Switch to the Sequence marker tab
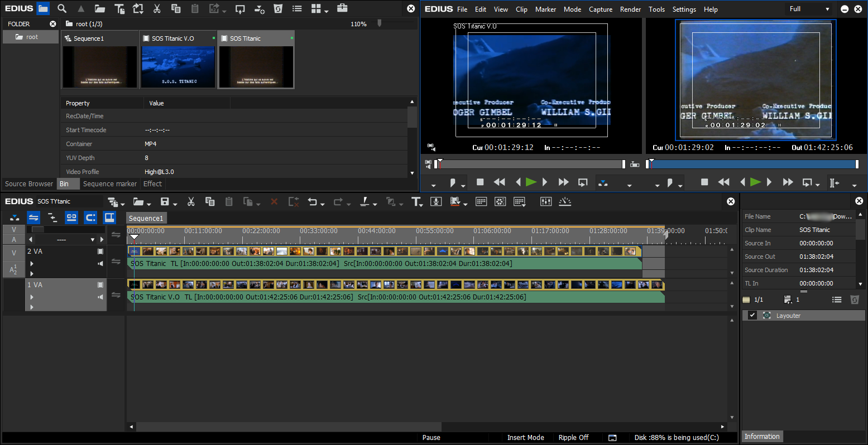 pyautogui.click(x=110, y=183)
